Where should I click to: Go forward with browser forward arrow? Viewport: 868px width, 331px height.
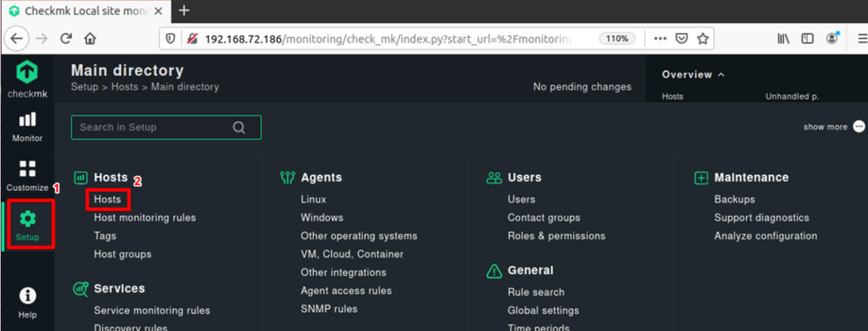(x=42, y=38)
